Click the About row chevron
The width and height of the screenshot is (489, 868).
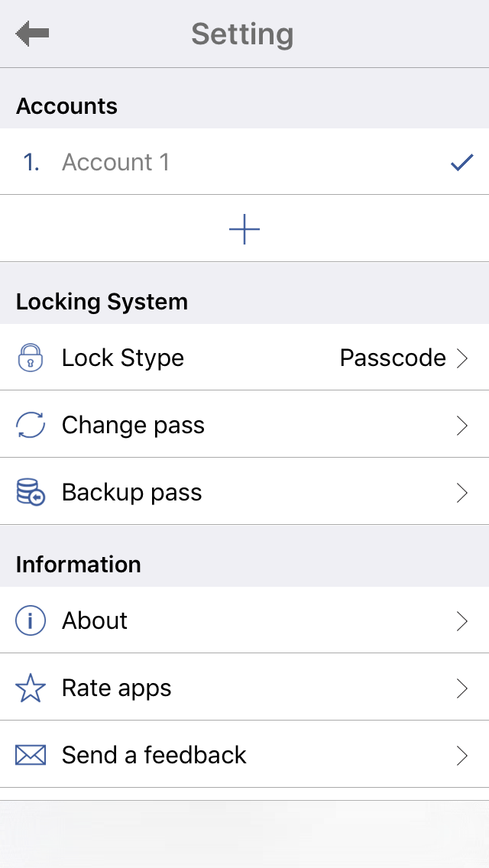[x=461, y=620]
